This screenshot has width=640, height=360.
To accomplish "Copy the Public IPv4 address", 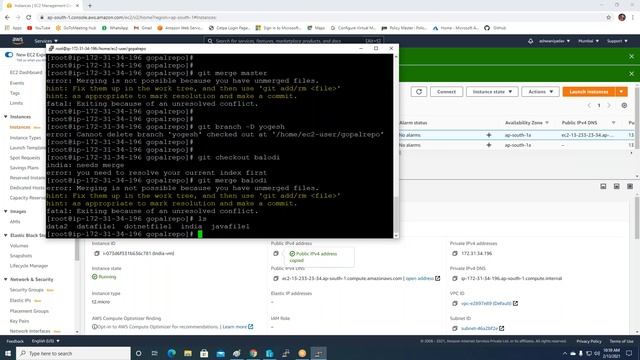I will click(276, 253).
